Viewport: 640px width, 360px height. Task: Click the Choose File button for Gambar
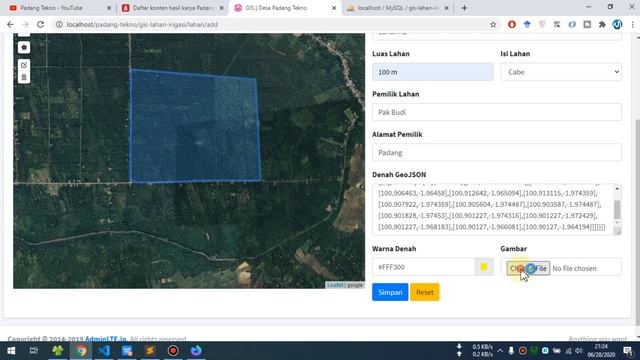528,268
